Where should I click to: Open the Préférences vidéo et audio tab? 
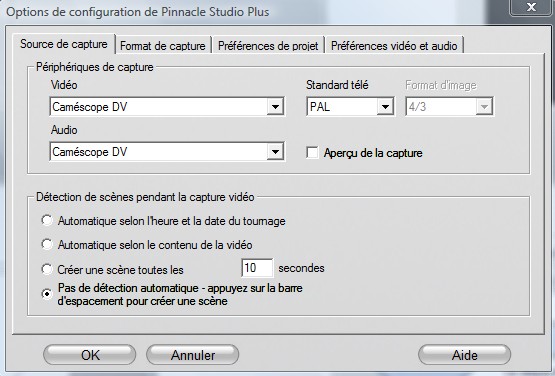[394, 46]
